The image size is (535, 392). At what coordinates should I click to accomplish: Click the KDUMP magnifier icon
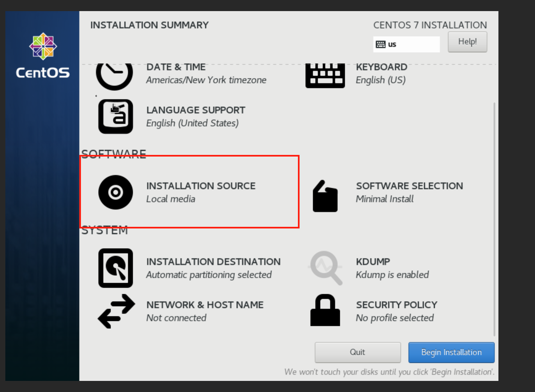pos(326,268)
